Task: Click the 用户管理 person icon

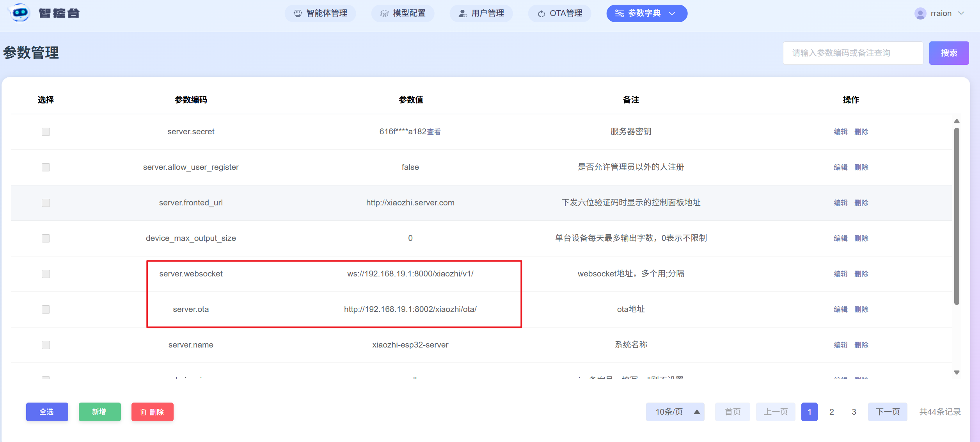Action: (463, 13)
